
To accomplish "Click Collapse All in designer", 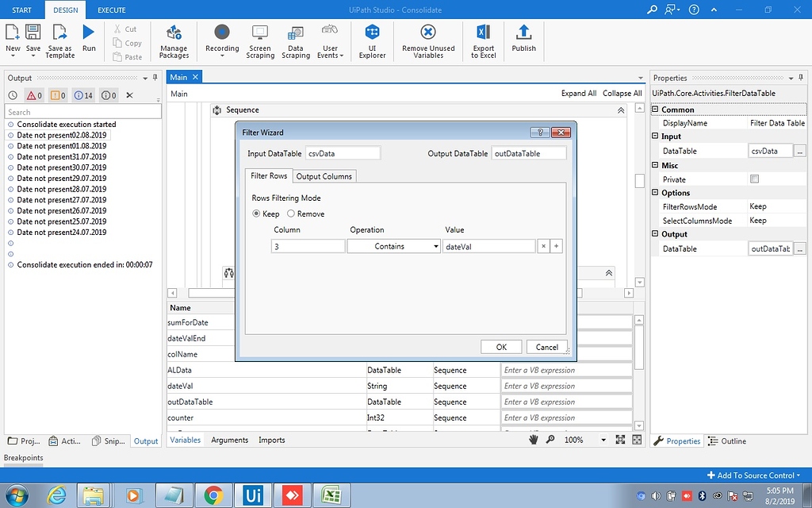I will coord(622,94).
